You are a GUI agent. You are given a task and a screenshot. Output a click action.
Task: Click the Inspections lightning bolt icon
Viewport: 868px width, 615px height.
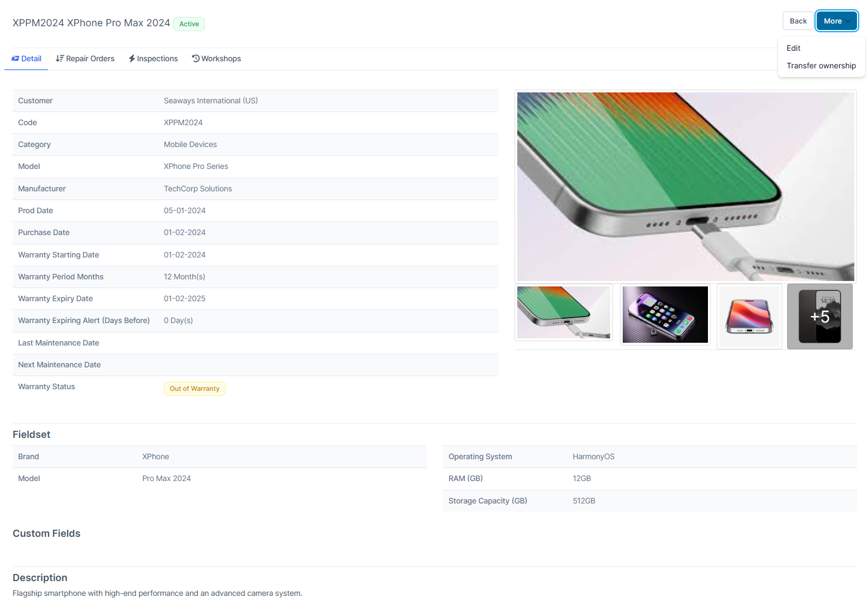click(132, 58)
